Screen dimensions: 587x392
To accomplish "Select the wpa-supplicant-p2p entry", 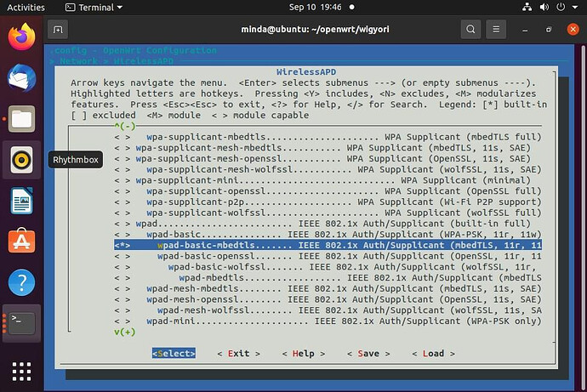I will pyautogui.click(x=328, y=202).
